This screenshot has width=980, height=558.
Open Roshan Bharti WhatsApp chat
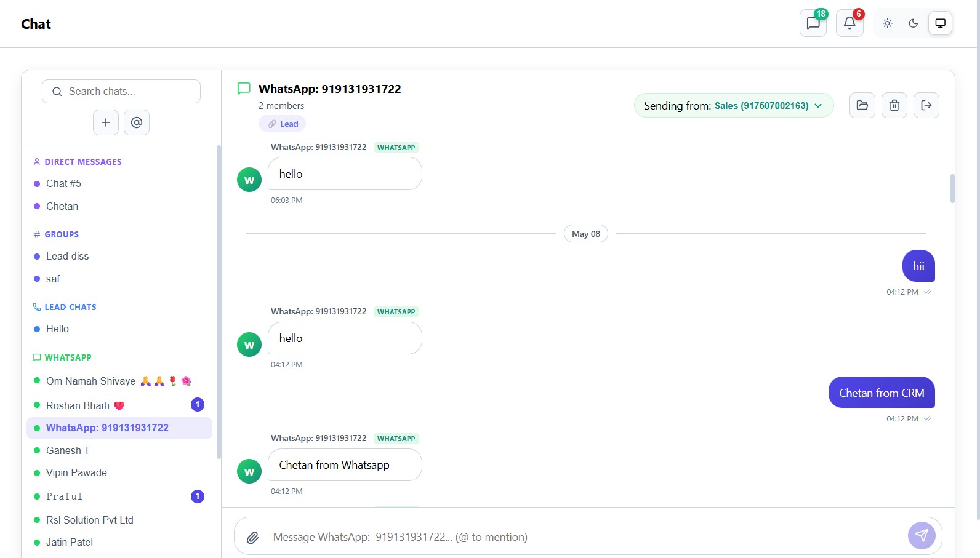(x=119, y=405)
